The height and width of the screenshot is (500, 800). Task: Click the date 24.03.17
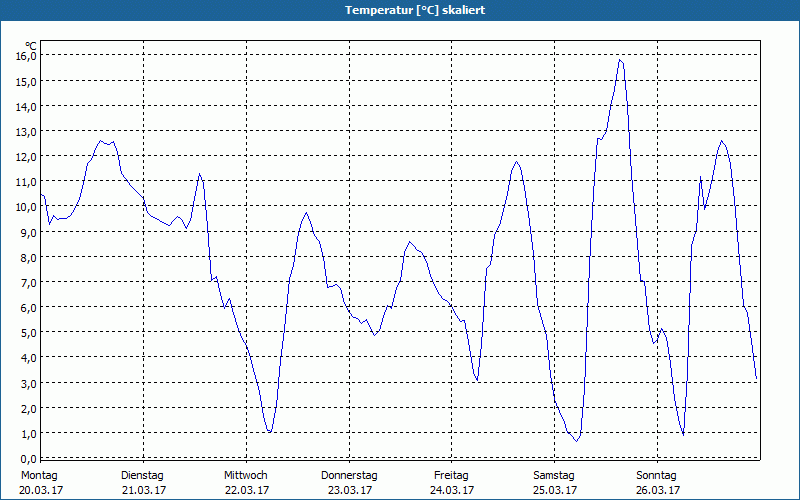point(452,491)
